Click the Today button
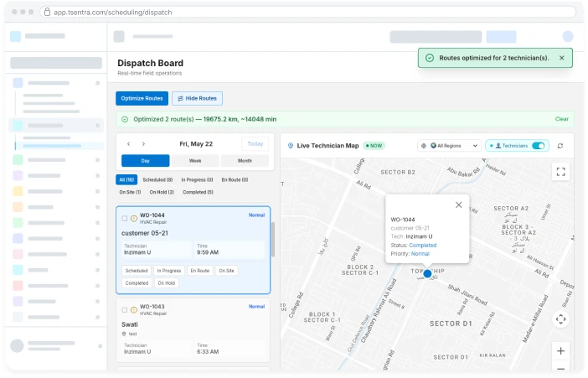Viewport: 588px width, 378px height. coord(255,144)
